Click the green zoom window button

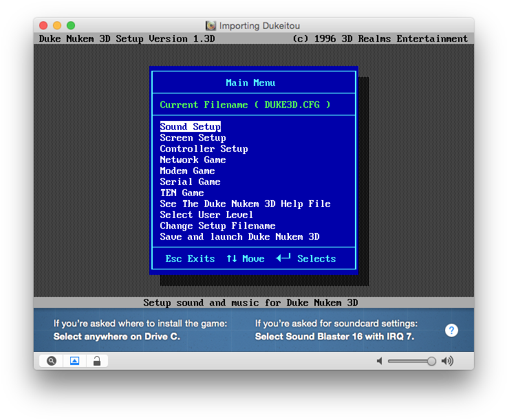click(71, 25)
